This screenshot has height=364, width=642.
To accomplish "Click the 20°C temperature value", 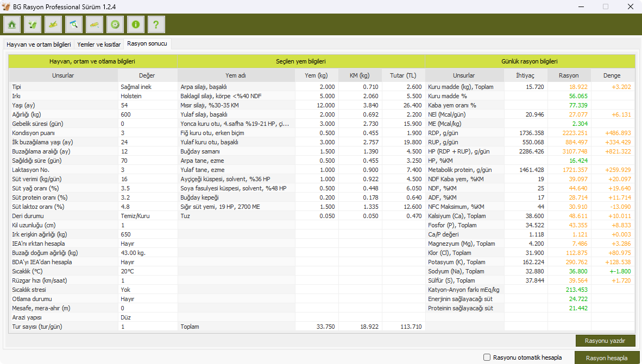I will click(x=147, y=271).
